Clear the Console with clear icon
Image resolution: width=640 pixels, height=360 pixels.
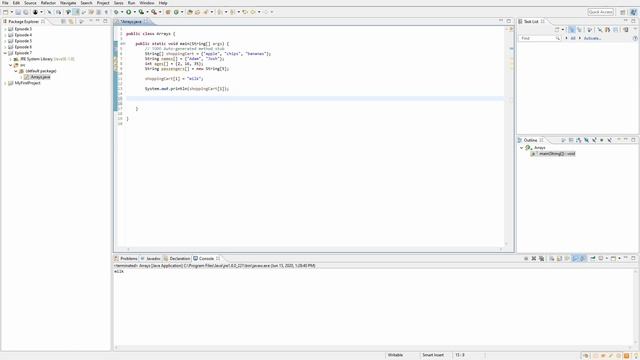click(x=552, y=258)
